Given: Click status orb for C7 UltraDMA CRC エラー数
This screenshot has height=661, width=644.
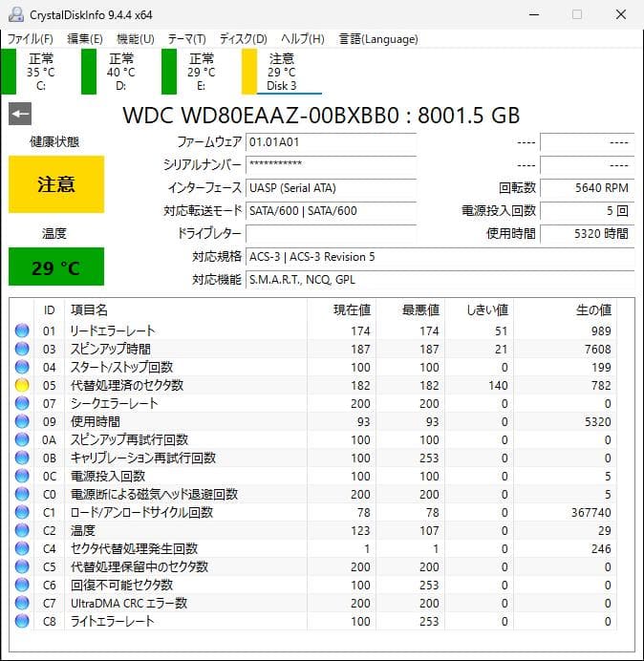Looking at the screenshot, I should point(22,603).
